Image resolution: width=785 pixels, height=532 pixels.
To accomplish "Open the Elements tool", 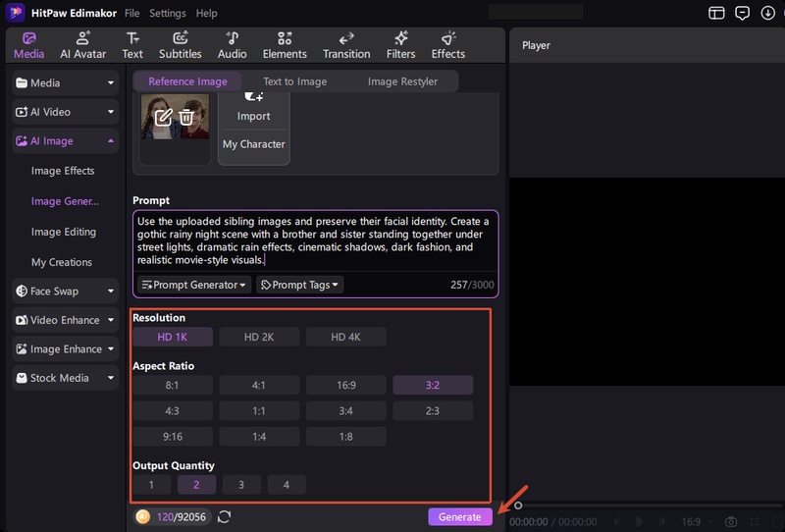I will coord(285,45).
